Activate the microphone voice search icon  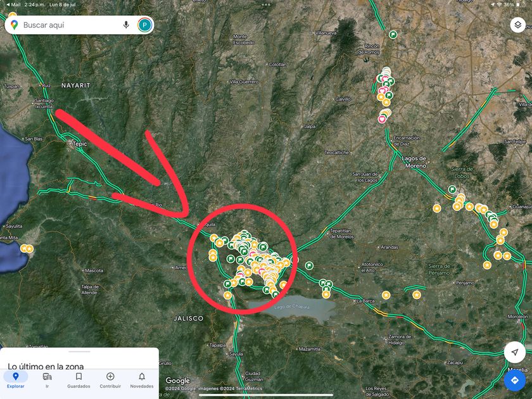click(x=126, y=25)
